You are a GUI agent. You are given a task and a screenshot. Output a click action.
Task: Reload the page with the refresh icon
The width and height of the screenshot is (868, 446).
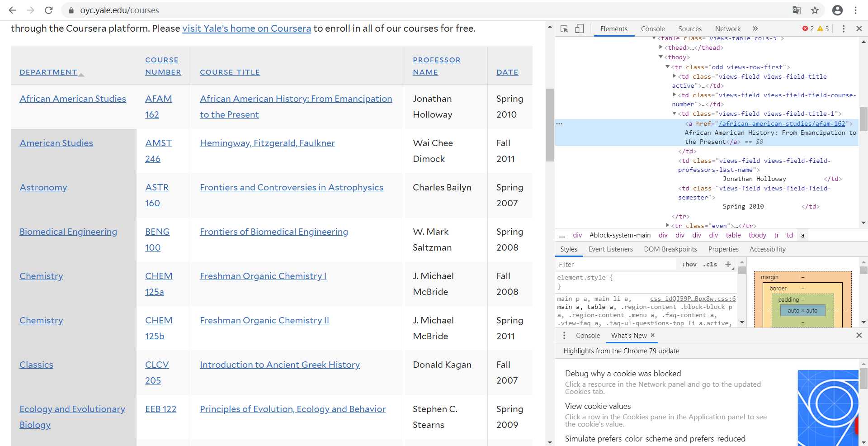point(49,10)
